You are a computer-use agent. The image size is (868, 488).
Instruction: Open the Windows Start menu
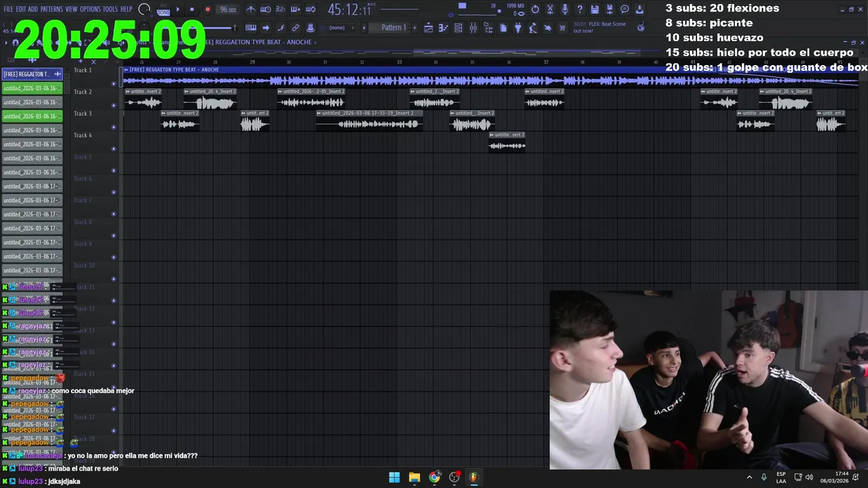[394, 477]
